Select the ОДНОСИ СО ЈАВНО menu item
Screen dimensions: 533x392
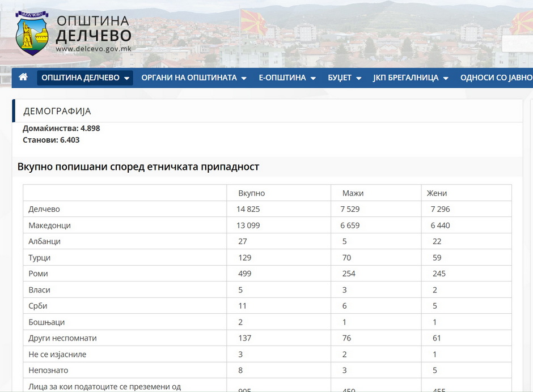(496, 78)
